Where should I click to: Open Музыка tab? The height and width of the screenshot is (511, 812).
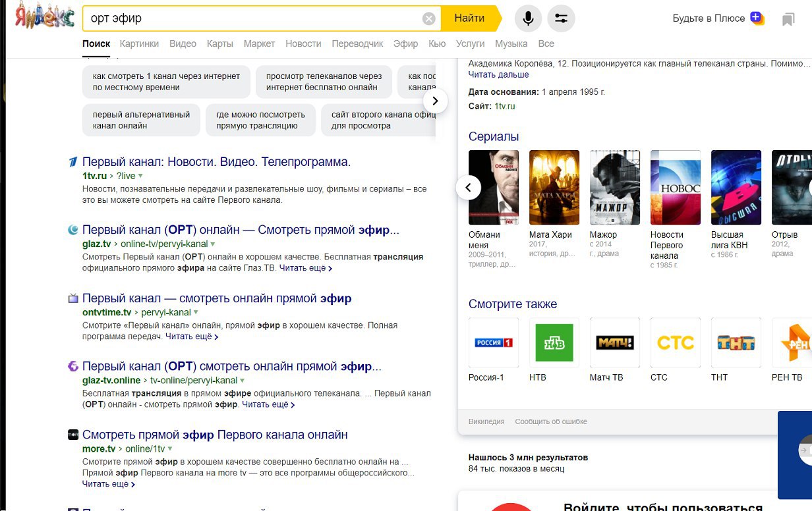click(x=511, y=43)
